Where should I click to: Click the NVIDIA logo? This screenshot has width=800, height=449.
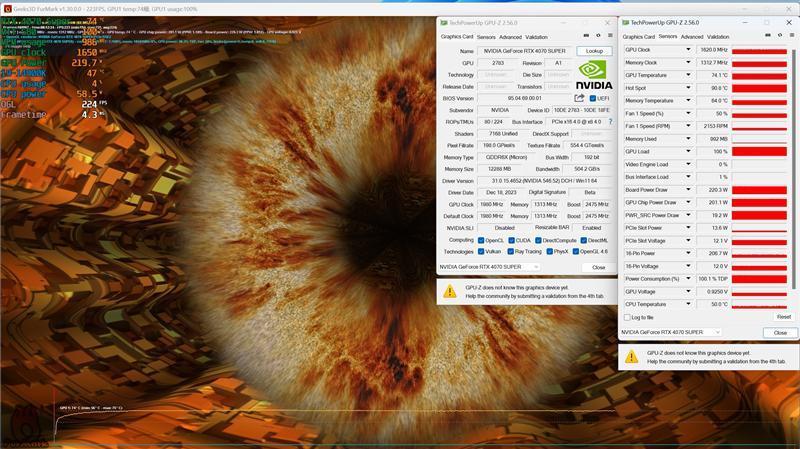click(593, 75)
